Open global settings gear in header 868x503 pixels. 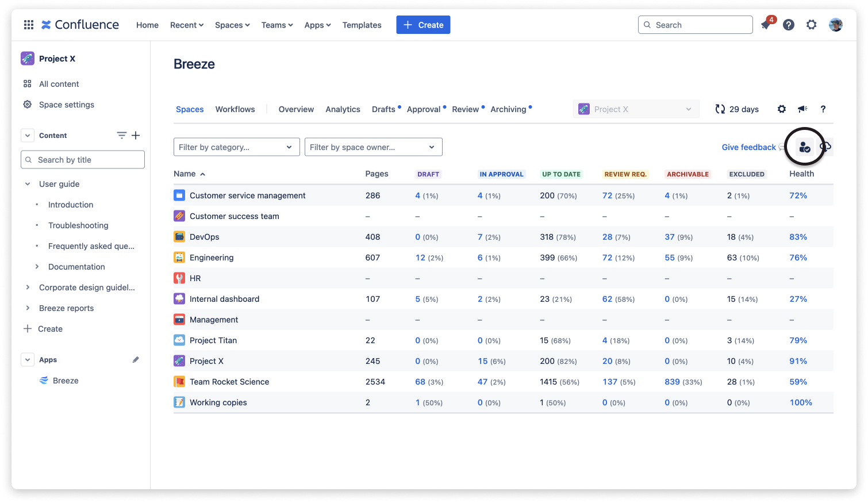click(812, 25)
